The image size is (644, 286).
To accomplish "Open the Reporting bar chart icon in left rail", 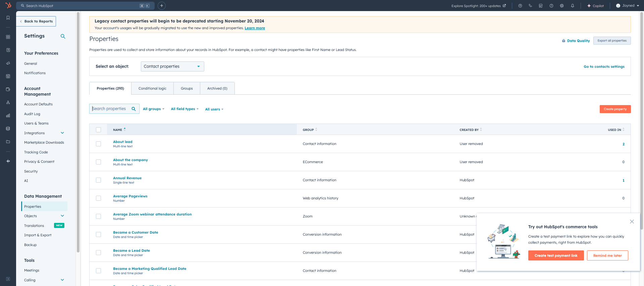I will (8, 115).
